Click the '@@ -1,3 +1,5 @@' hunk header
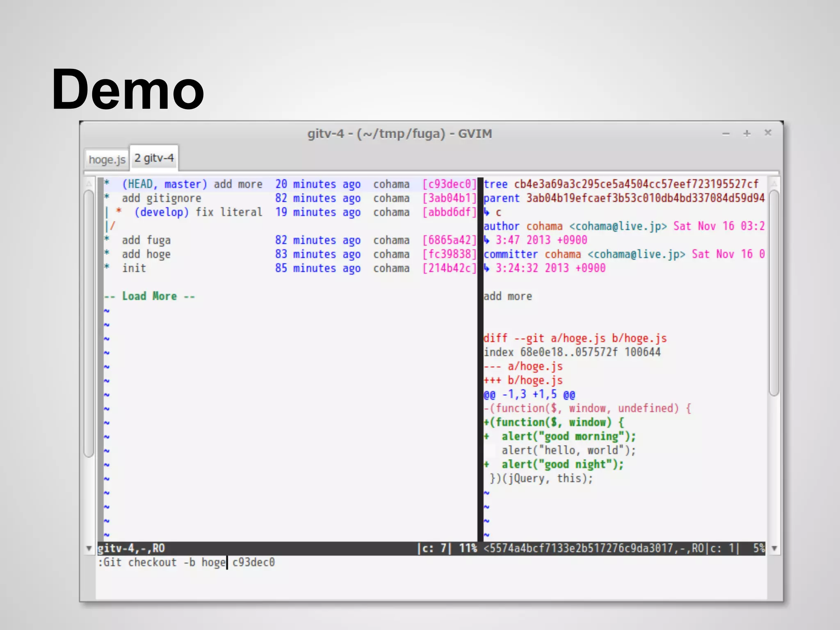This screenshot has height=630, width=840. [530, 394]
